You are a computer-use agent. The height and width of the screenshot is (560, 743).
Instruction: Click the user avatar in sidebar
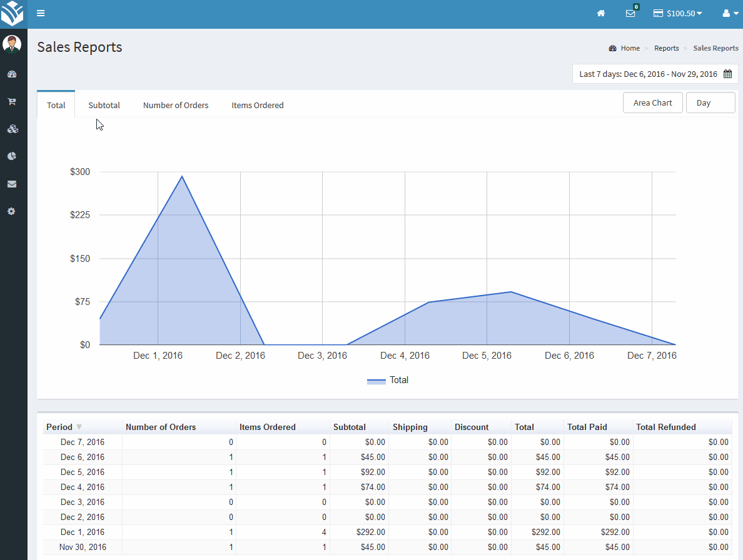tap(12, 44)
